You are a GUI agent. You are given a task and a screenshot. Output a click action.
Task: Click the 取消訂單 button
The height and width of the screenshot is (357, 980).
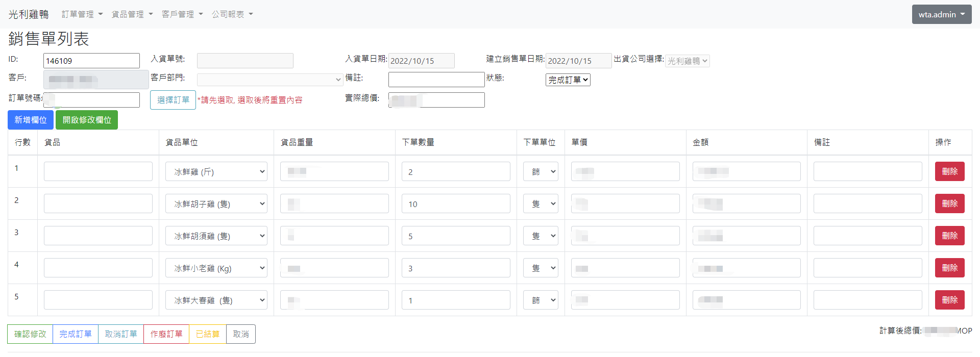click(x=121, y=334)
